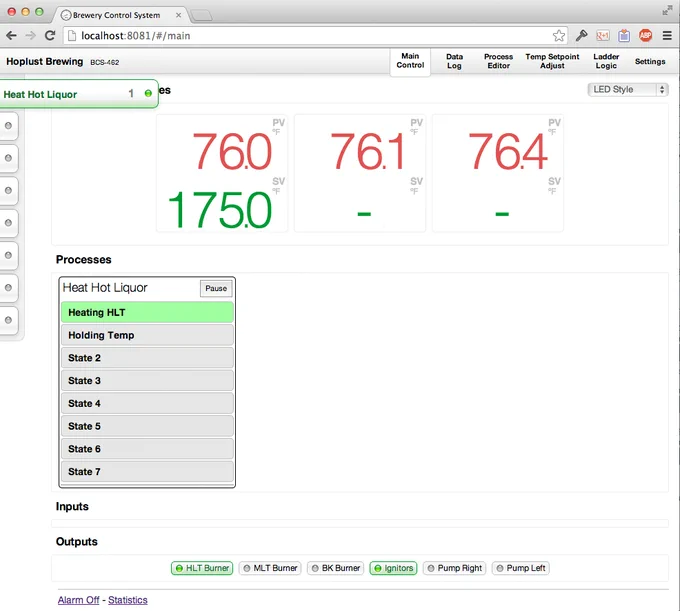Open a new browser tab
This screenshot has height=611, width=680.
click(x=202, y=16)
